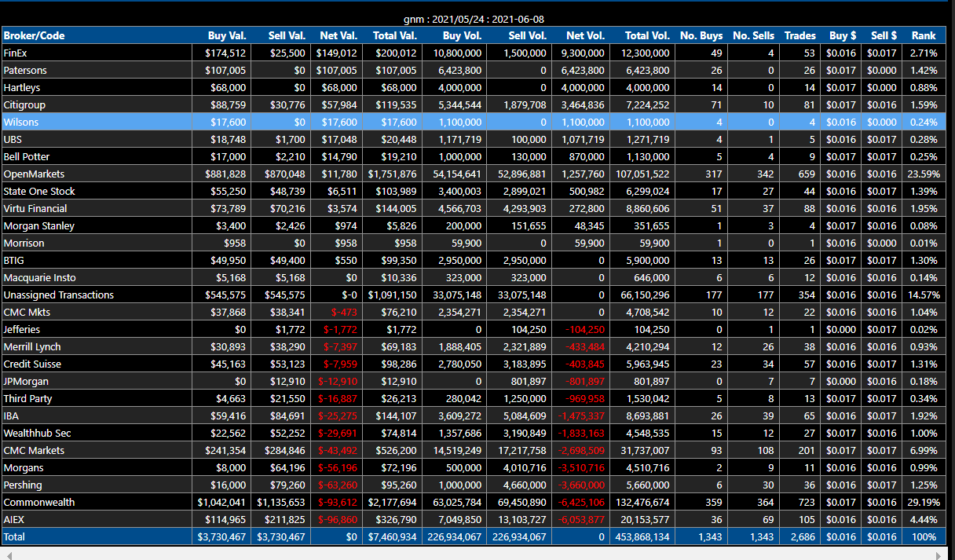The width and height of the screenshot is (955, 560).
Task: Click the Sell $ column header
Action: [884, 35]
